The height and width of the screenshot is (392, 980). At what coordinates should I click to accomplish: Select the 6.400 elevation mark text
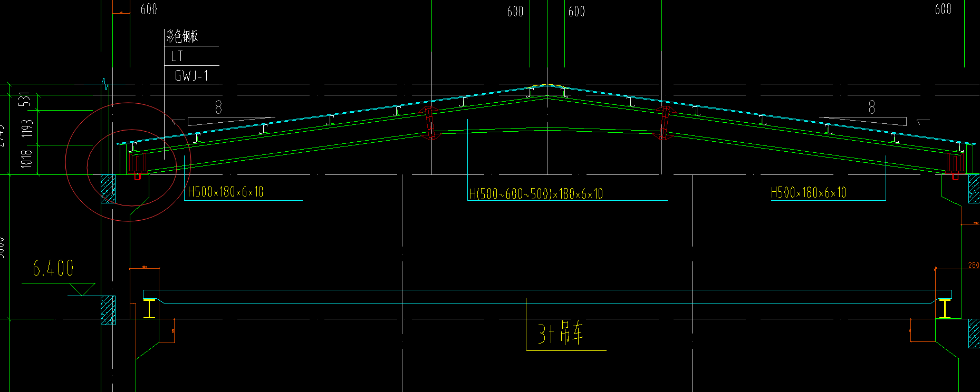(53, 268)
